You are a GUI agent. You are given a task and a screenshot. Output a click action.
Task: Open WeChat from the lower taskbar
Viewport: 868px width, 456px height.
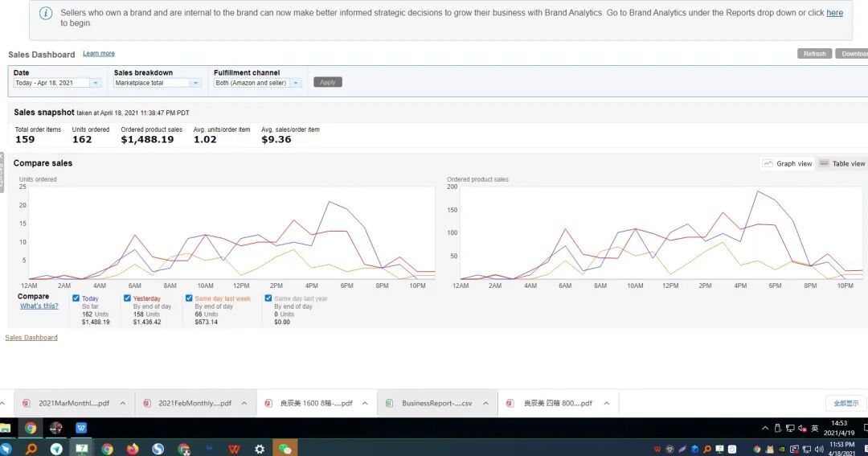285,449
